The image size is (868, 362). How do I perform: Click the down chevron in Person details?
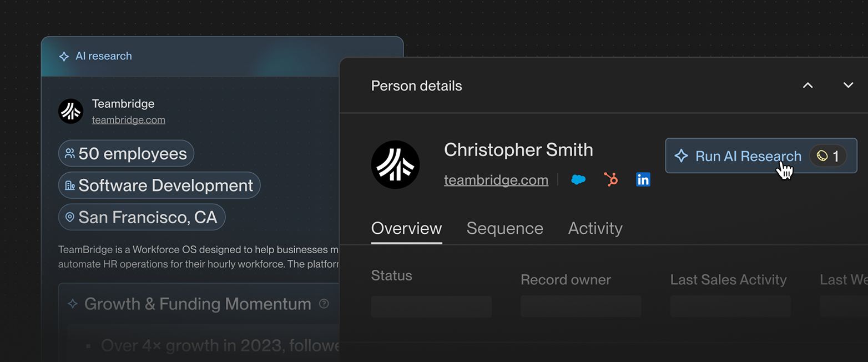click(x=848, y=86)
